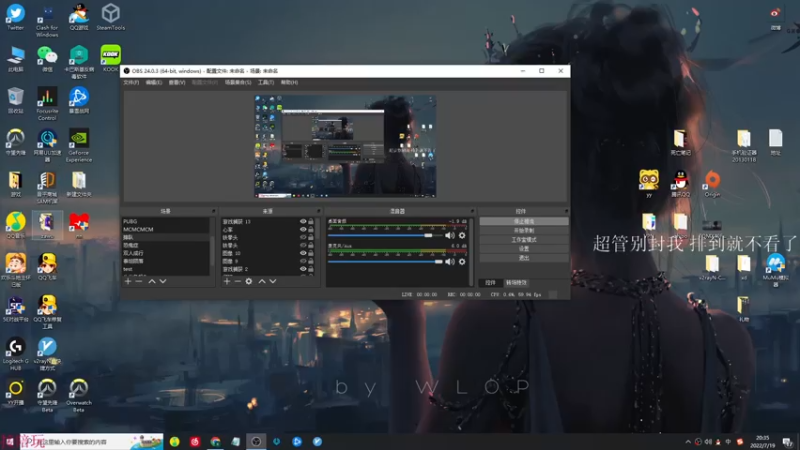Open GeForce Experience desktop icon
800x450 pixels.
click(79, 145)
